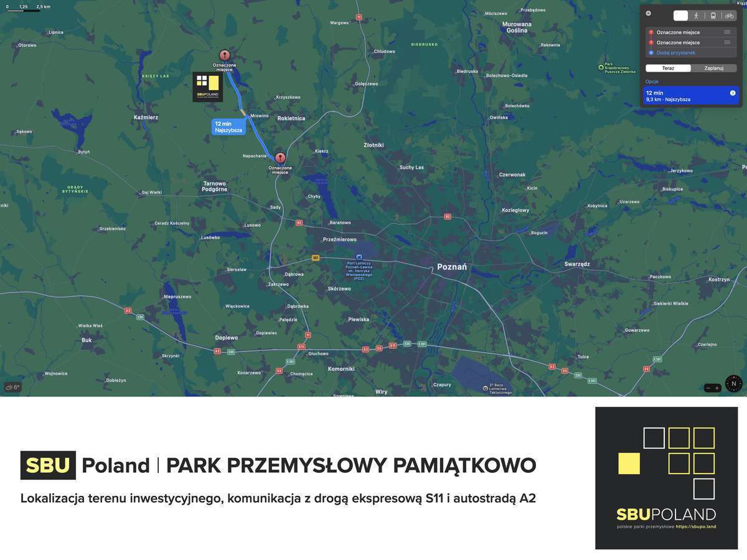This screenshot has height=560, width=747.
Task: Close the directions panel
Action: pos(648,13)
